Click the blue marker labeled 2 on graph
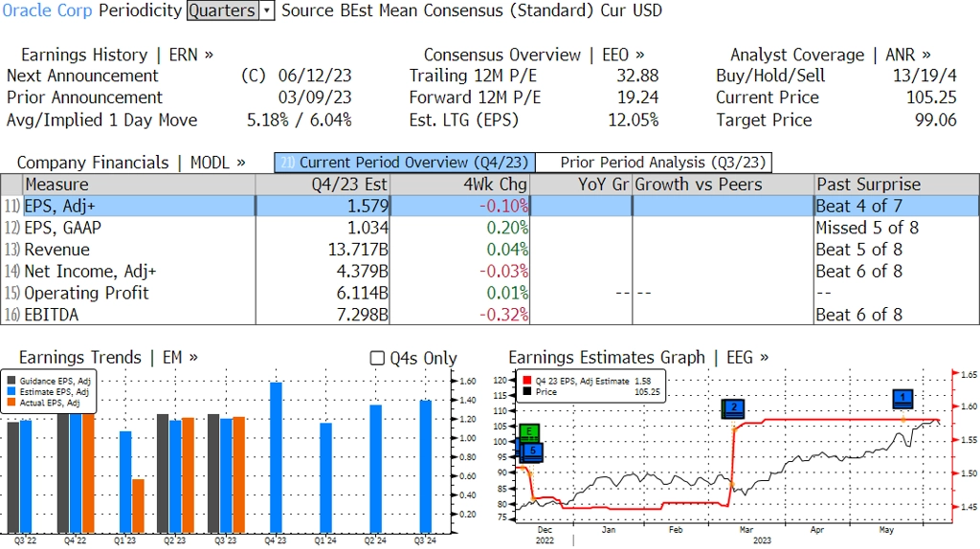Viewport: 980px width, 549px height. point(733,408)
